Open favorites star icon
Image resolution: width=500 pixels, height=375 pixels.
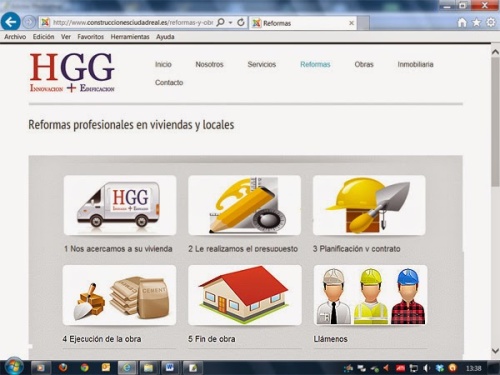coord(477,23)
